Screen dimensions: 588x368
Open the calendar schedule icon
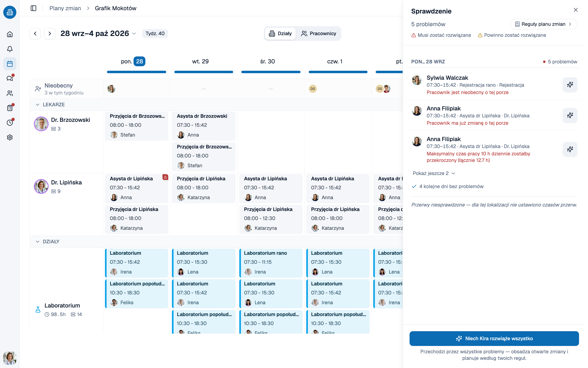point(10,64)
